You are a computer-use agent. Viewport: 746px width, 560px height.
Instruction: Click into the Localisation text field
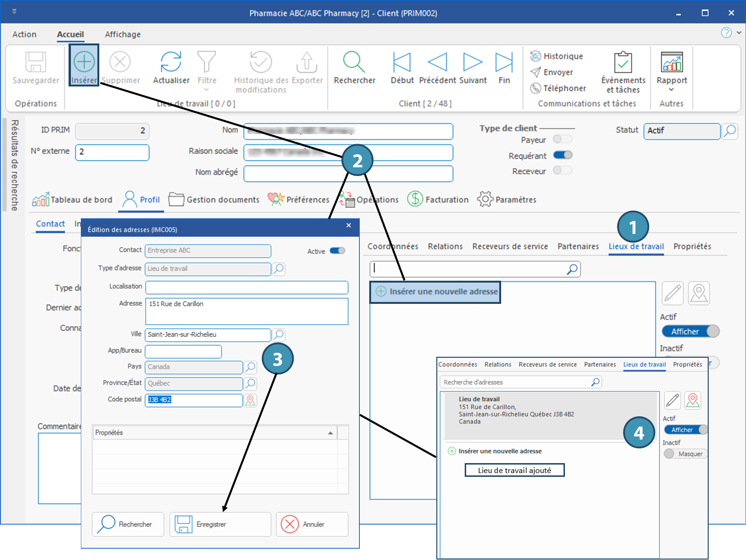point(246,287)
